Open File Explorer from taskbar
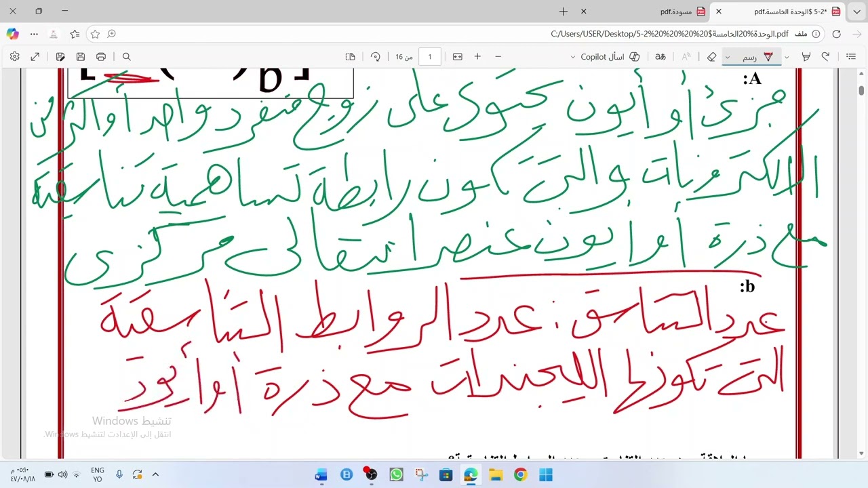This screenshot has height=488, width=868. (496, 475)
